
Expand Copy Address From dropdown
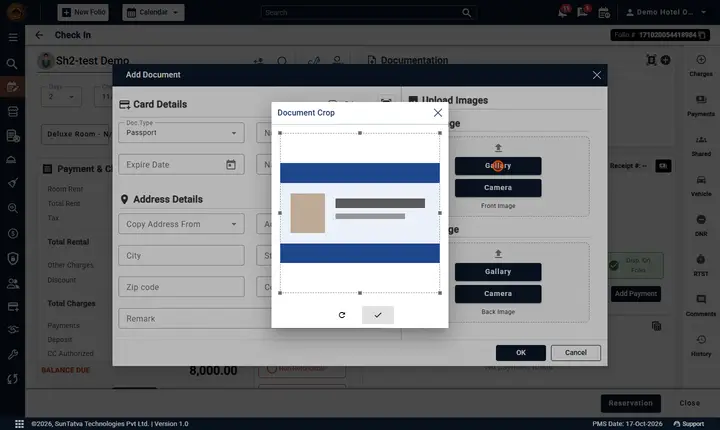coord(181,224)
